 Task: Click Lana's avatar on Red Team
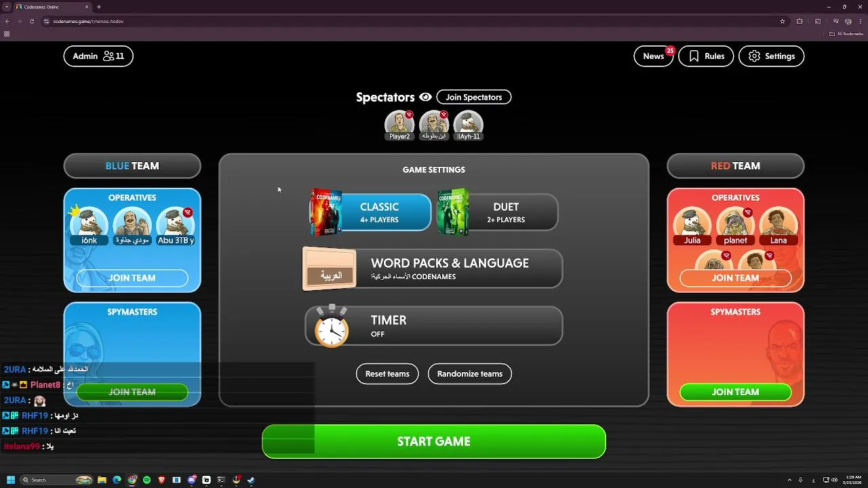[x=778, y=225]
